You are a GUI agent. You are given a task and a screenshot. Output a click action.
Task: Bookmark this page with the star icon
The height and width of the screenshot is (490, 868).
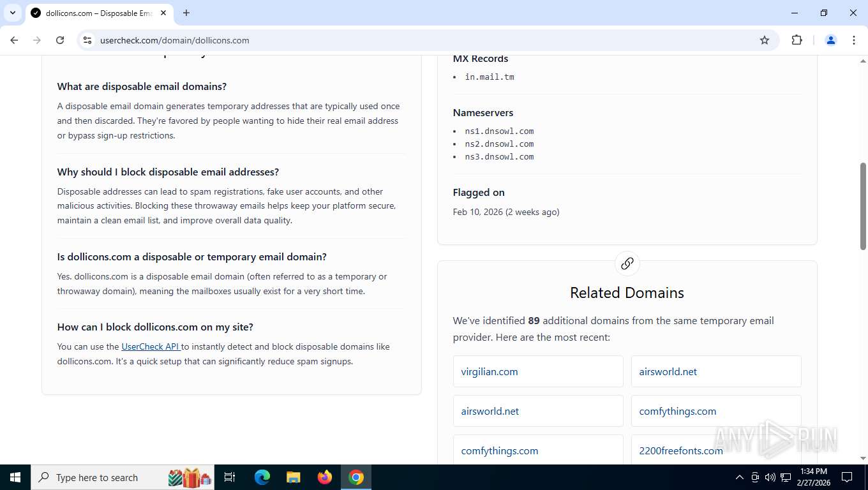765,40
